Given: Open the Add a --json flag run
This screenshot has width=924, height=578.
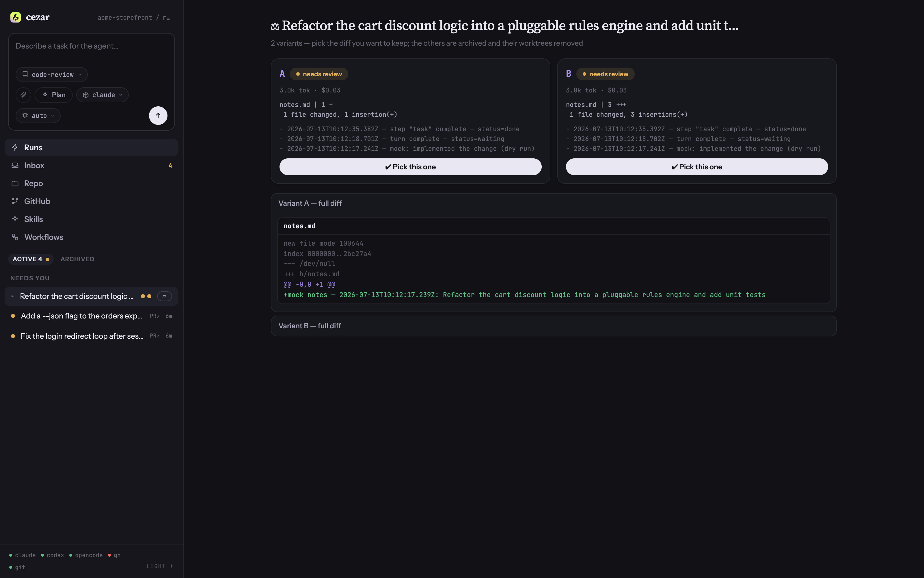Looking at the screenshot, I should 91,316.
